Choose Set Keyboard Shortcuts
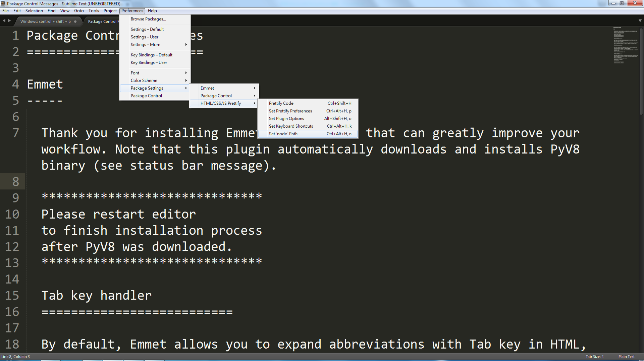This screenshot has height=361, width=644. pos(308,126)
